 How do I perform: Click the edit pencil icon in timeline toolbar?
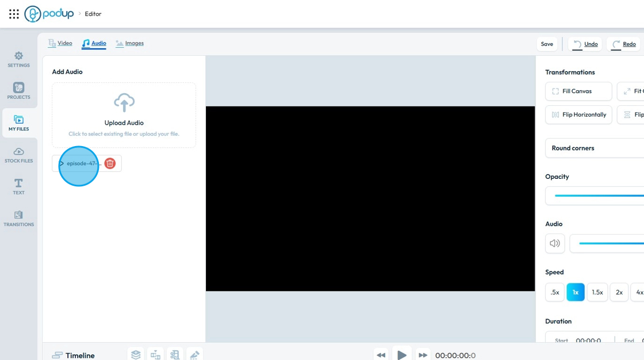coord(195,354)
